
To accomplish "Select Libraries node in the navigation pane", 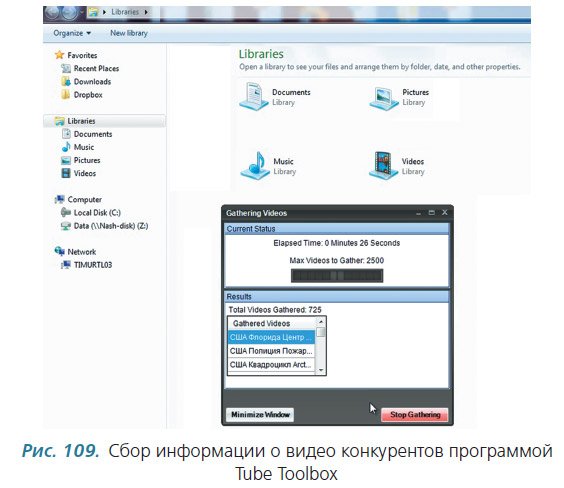I will tap(105, 121).
